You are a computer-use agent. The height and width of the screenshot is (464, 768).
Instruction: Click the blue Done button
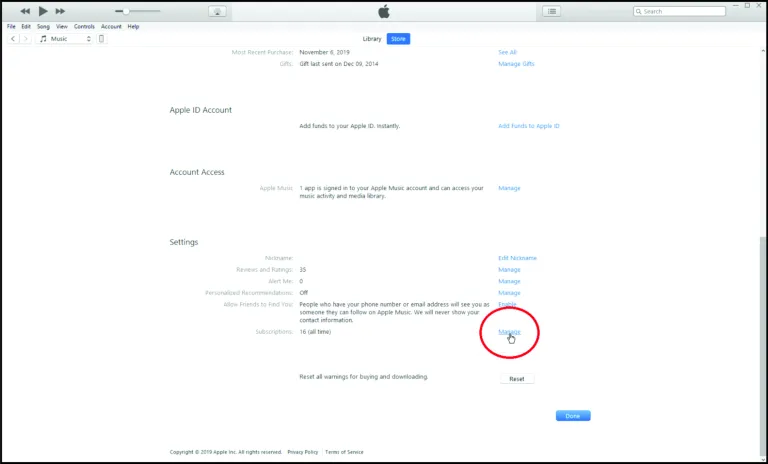tap(573, 416)
